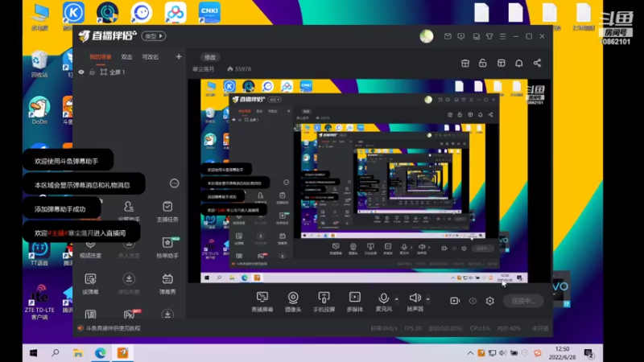Image resolution: width=644 pixels, height=362 pixels.
Task: Open the Windows notification center
Action: click(589, 353)
